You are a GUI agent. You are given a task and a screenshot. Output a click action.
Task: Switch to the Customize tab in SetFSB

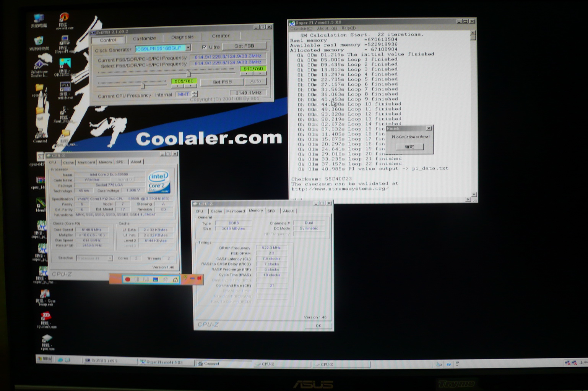144,38
